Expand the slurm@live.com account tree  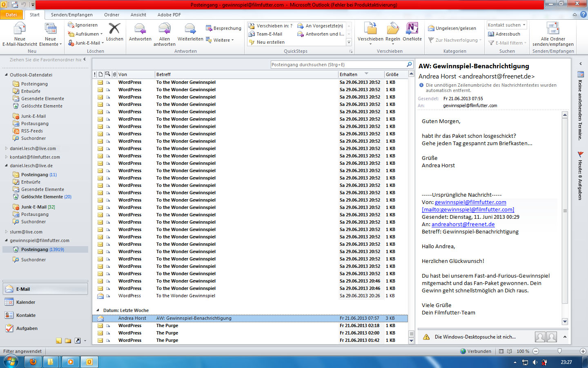point(6,232)
